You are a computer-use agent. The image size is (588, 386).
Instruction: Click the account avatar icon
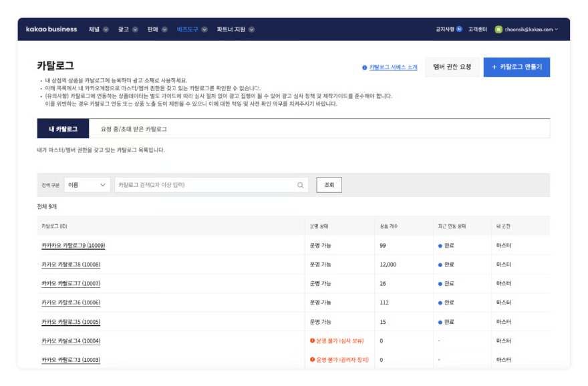[x=498, y=29]
